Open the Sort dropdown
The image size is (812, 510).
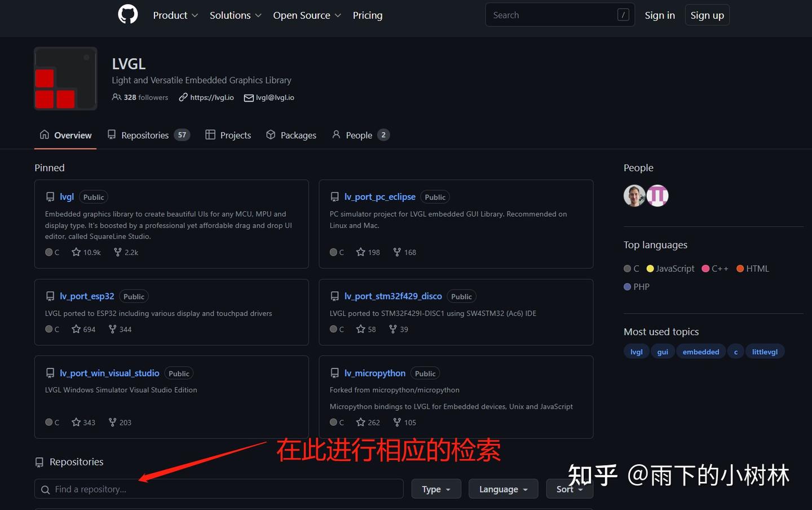point(570,489)
